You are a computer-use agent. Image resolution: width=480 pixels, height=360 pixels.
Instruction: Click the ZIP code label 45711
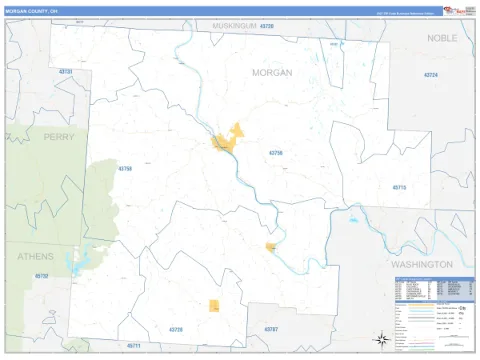(133, 346)
